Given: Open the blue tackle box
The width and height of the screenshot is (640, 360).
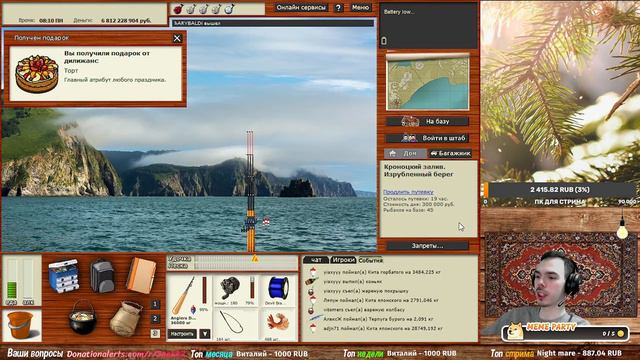Looking at the screenshot, I should pyautogui.click(x=63, y=276).
